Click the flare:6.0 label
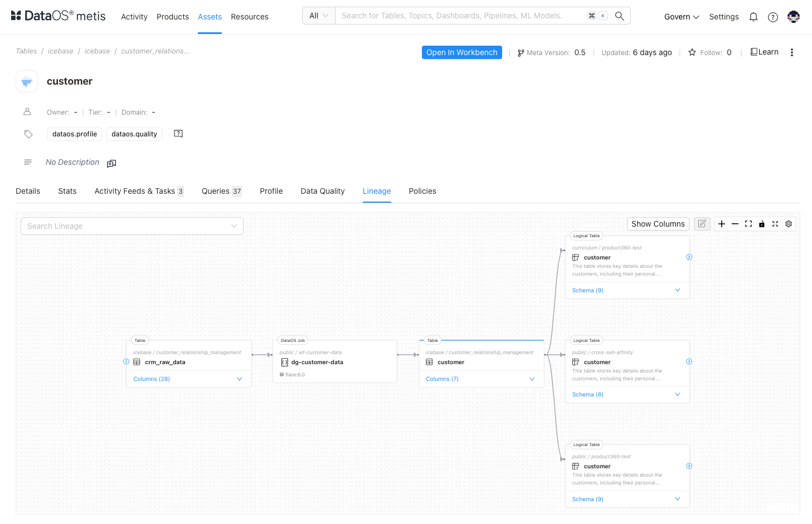This screenshot has height=524, width=812. click(292, 375)
